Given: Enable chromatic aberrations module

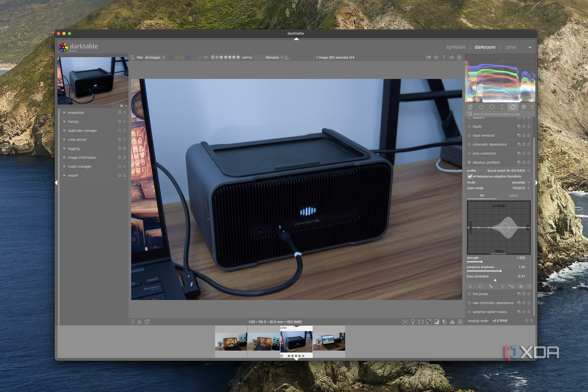Looking at the screenshot, I should coord(469,144).
